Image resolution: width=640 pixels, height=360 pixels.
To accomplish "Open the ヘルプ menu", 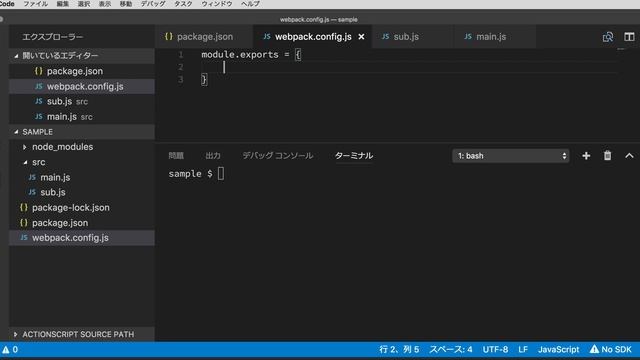I will [x=250, y=4].
